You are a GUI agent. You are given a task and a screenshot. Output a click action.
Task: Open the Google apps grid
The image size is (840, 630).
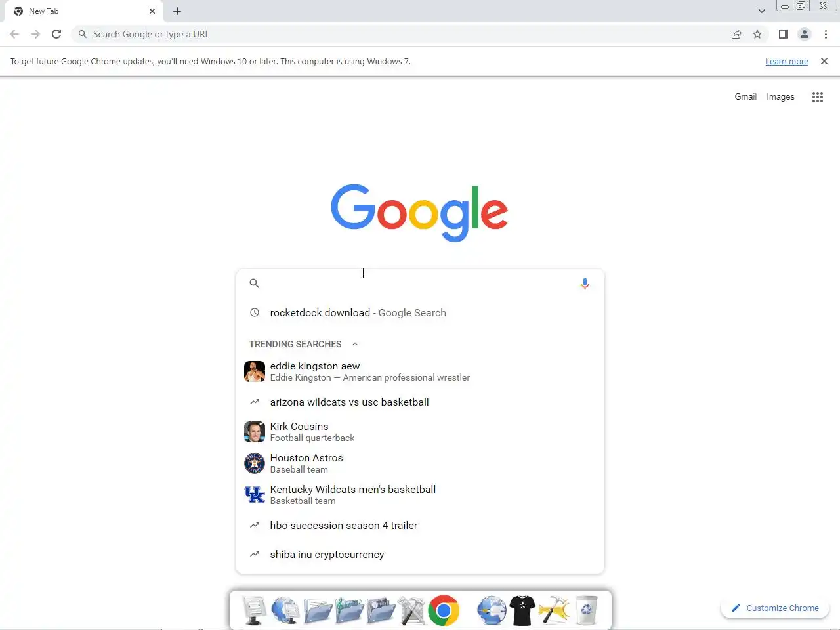click(817, 97)
